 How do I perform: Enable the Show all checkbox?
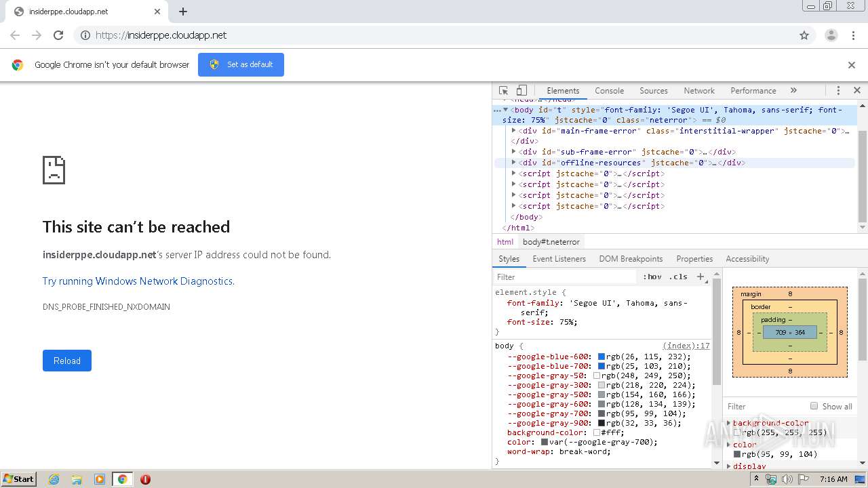(x=814, y=406)
